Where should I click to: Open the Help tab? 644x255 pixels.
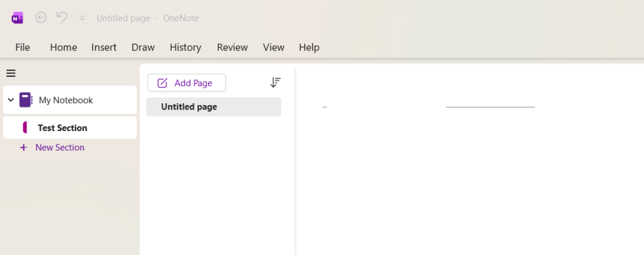click(x=309, y=47)
